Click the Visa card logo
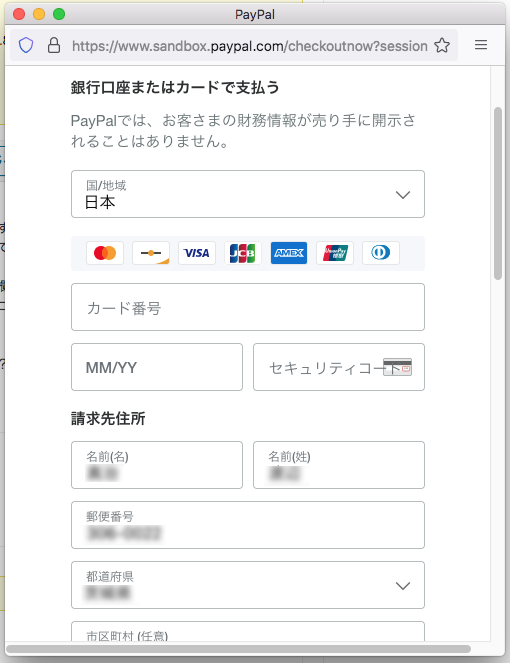510x663 pixels. coord(197,253)
